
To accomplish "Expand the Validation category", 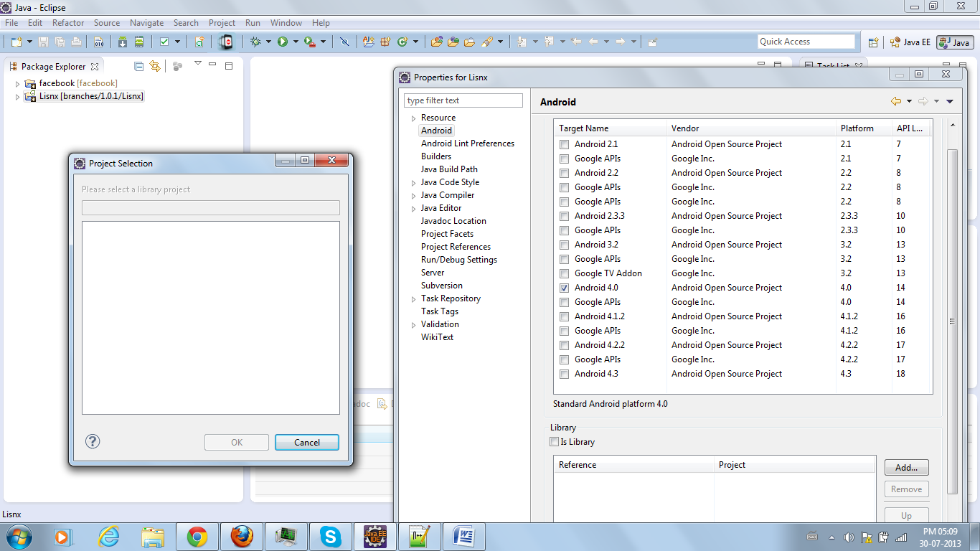I will (x=413, y=325).
